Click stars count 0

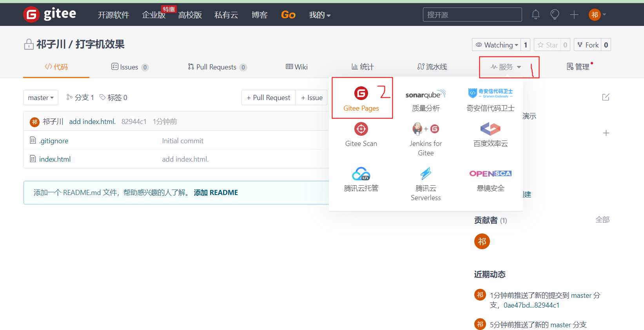pos(565,45)
